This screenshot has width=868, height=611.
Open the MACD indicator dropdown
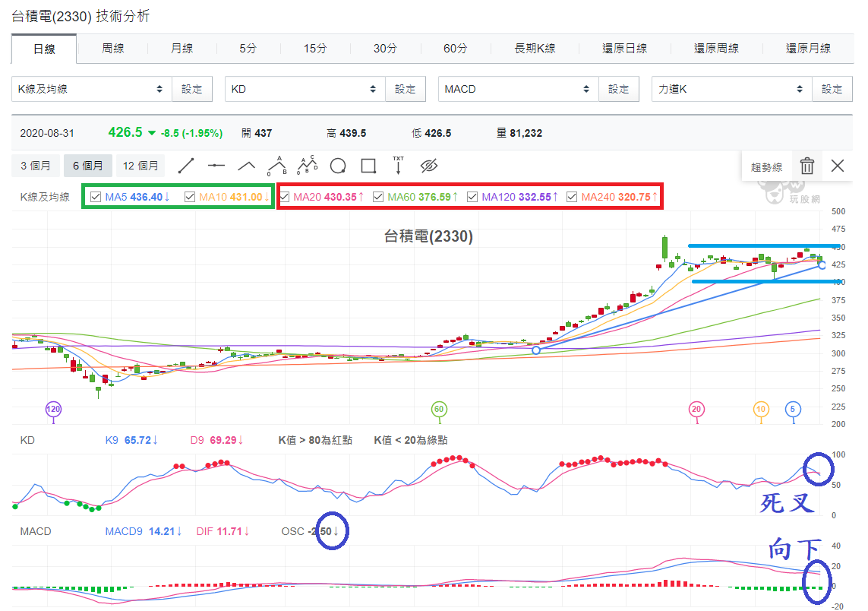[518, 89]
